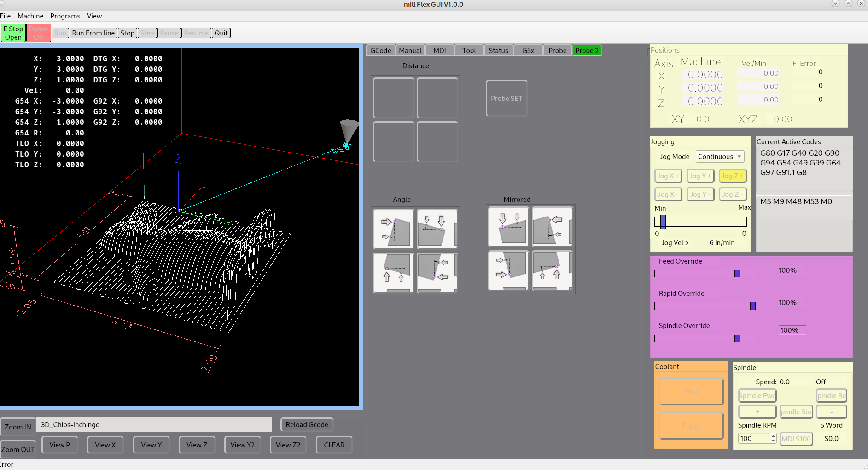This screenshot has height=470, width=868.
Task: Click the Pause button
Action: tap(169, 33)
